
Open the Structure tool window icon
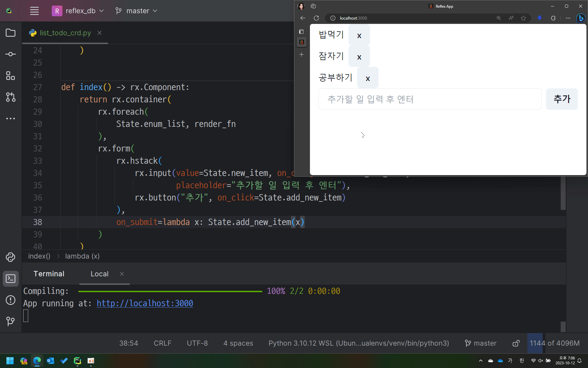point(10,76)
